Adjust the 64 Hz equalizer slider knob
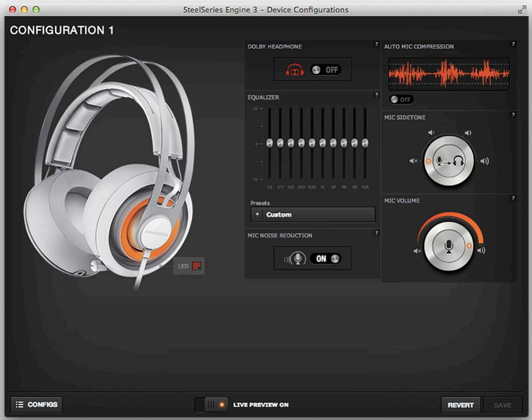Viewport: 532px width, 420px height. click(280, 143)
